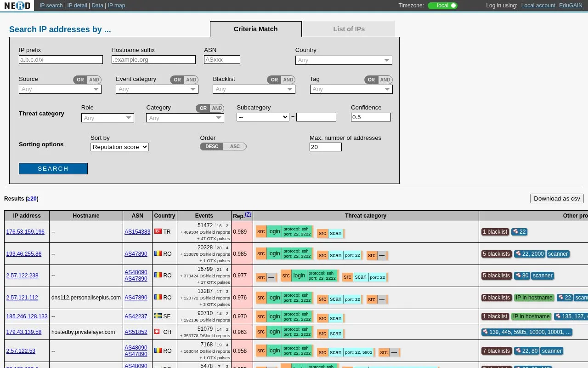Open IP search in top navigation
This screenshot has width=588, height=368.
pos(51,6)
